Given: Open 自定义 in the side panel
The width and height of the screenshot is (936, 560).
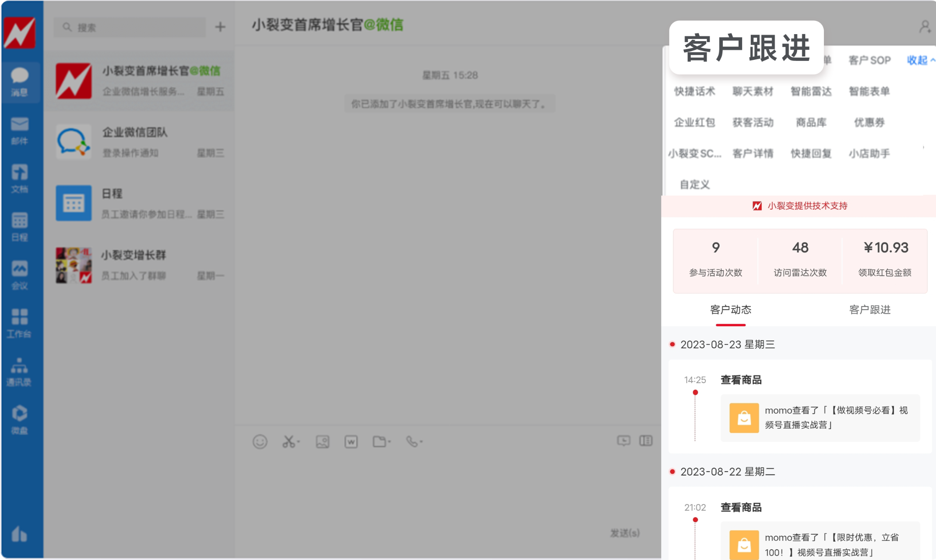Looking at the screenshot, I should [x=694, y=185].
